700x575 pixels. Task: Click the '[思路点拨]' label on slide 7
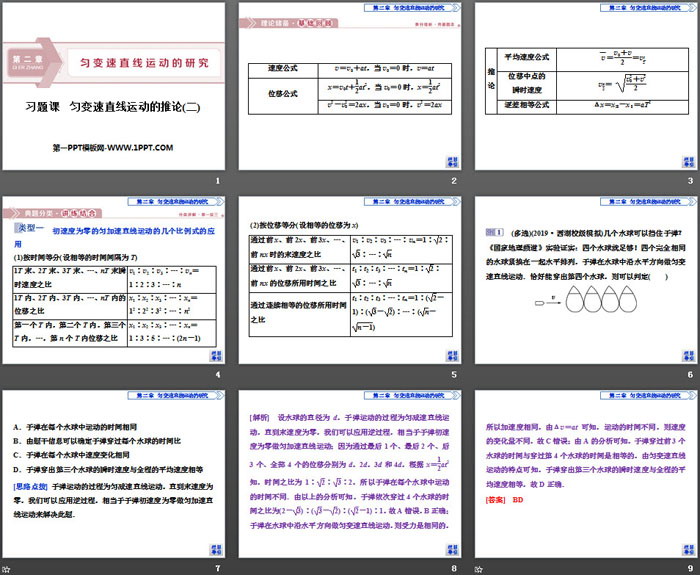click(31, 486)
